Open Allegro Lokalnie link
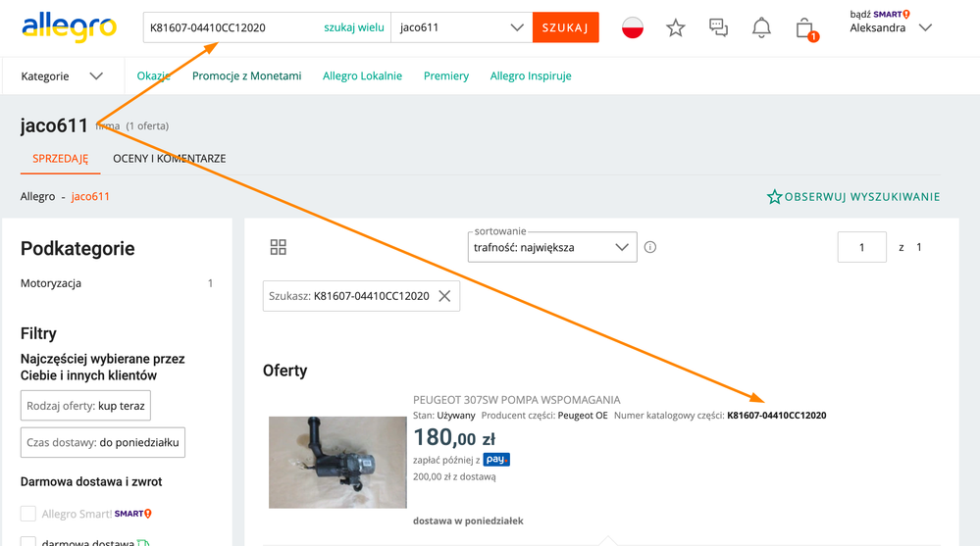 tap(363, 75)
